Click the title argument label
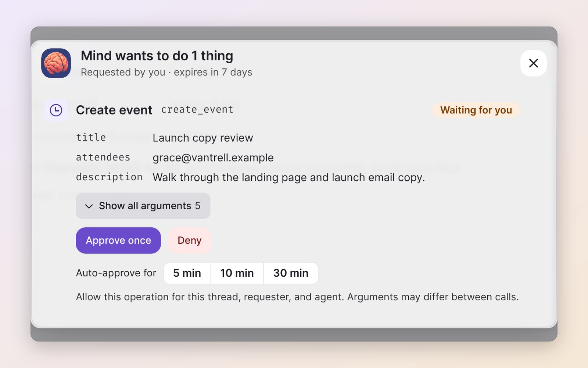Viewport: 588px width, 368px height. tap(91, 137)
